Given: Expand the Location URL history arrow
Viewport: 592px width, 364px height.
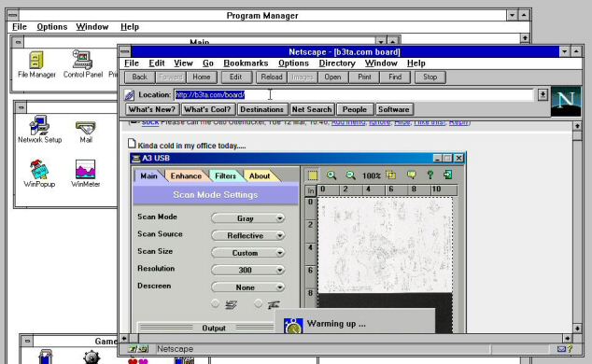Looking at the screenshot, I should click(543, 94).
